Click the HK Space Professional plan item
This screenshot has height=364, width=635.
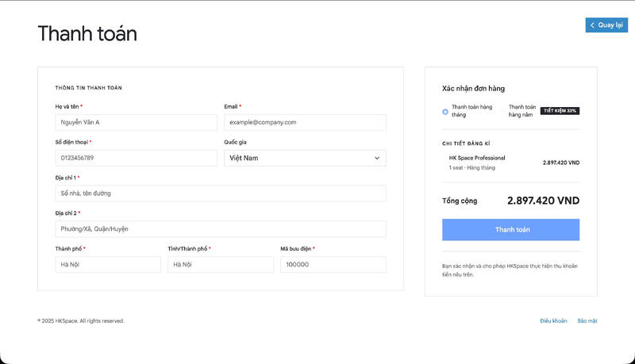coord(477,158)
